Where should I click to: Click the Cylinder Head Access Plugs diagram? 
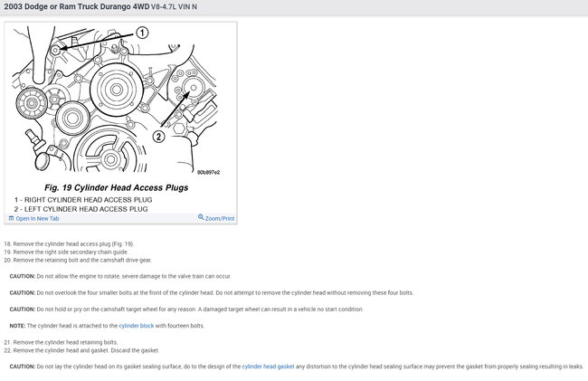click(x=114, y=100)
